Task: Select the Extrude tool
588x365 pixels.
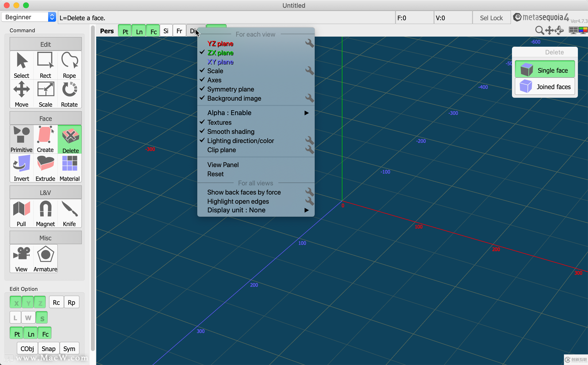Action: point(45,168)
